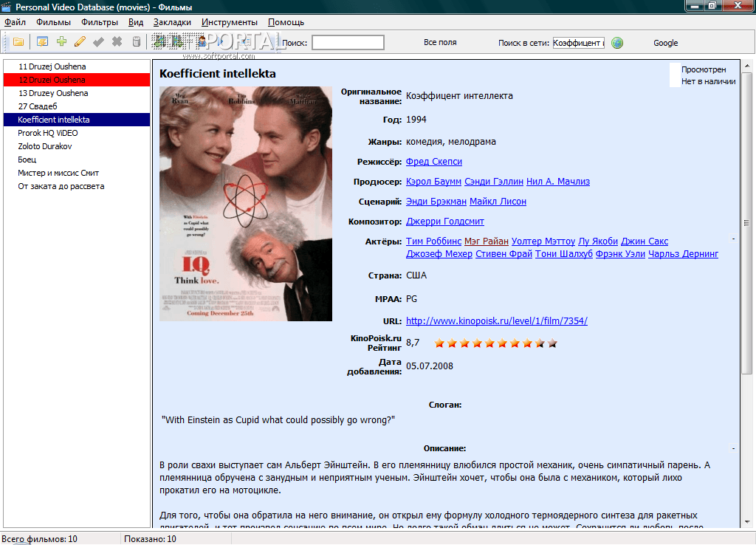Toggle the Просмотрен checkbox
This screenshot has height=545, width=756.
pyautogui.click(x=675, y=69)
